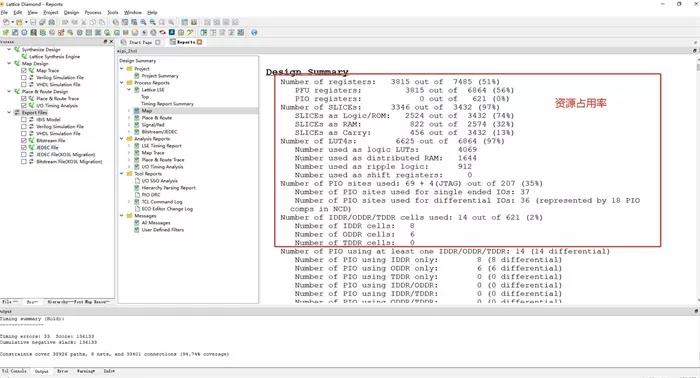The height and width of the screenshot is (378, 700).
Task: Click the blue globe help icon
Action: tap(254, 33)
